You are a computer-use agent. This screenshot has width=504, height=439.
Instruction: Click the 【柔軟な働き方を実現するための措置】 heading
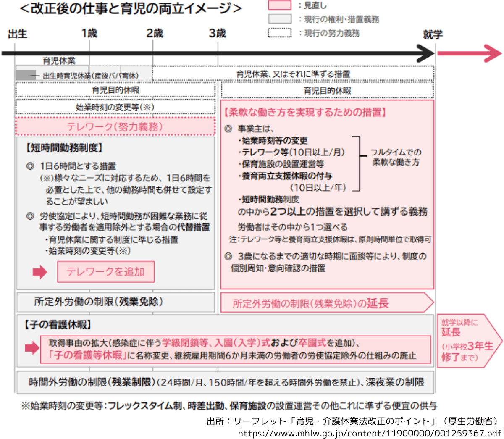click(x=305, y=112)
